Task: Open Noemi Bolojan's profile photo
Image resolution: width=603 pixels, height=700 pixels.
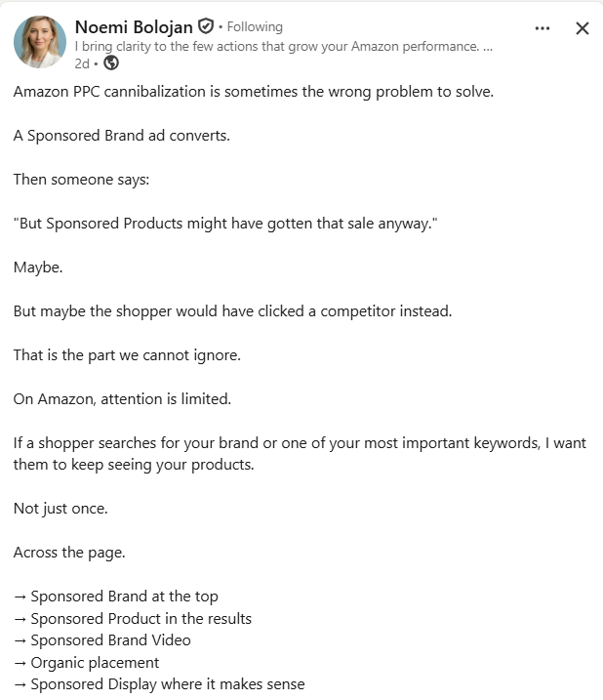Action: pos(40,42)
